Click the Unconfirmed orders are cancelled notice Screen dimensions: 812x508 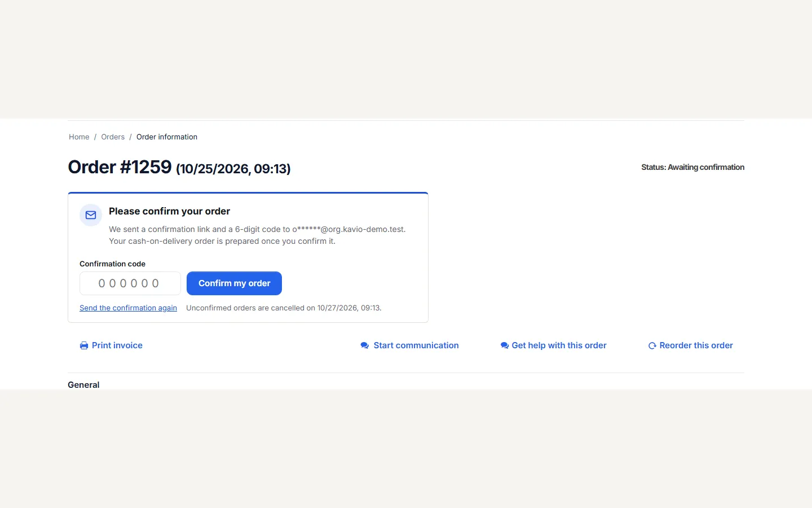(x=284, y=308)
